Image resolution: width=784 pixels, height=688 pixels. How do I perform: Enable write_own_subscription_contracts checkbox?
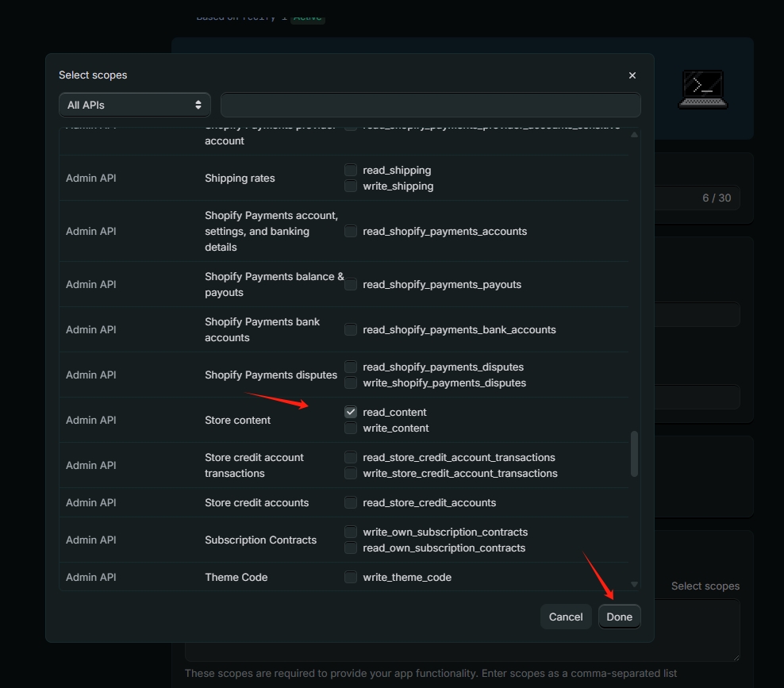351,532
